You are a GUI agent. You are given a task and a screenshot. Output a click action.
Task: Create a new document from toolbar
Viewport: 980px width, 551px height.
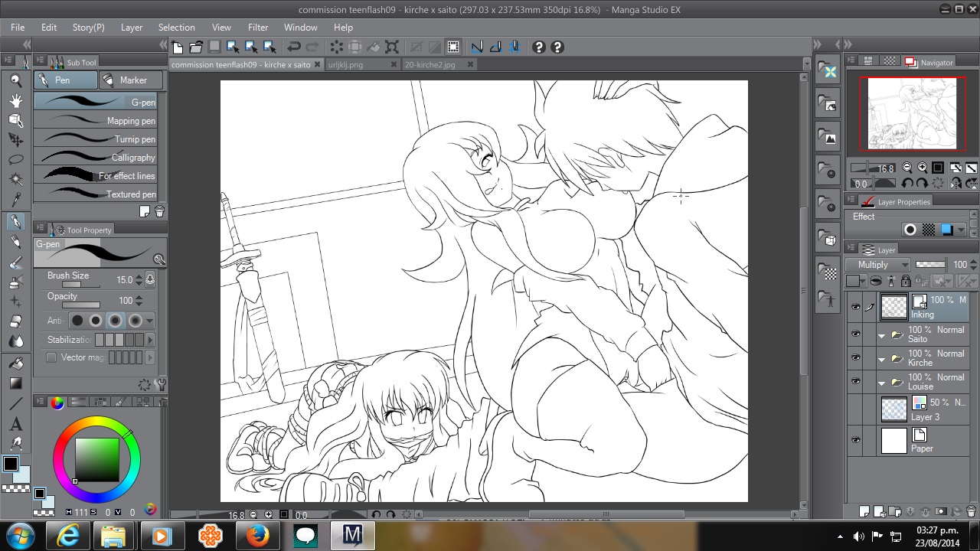178,47
